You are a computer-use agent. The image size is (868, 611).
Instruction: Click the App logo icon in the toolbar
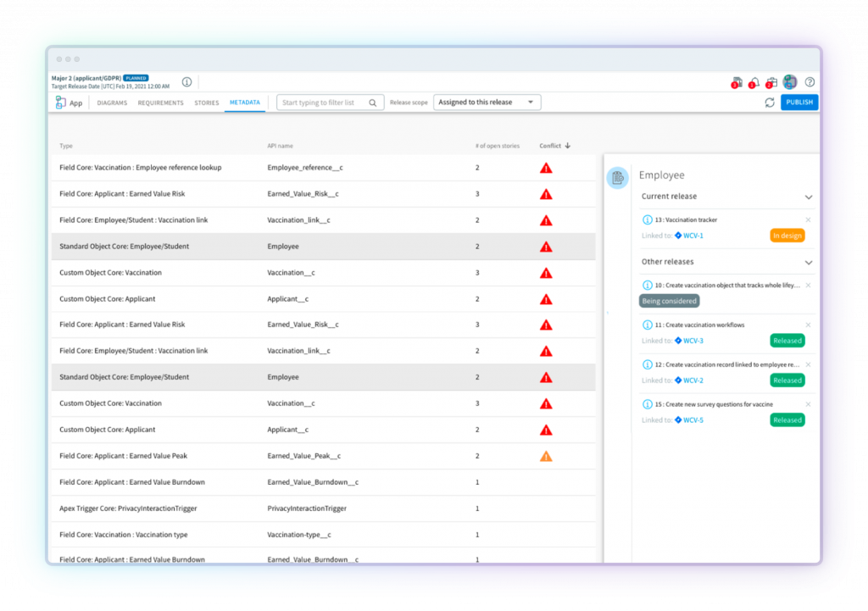pyautogui.click(x=61, y=103)
